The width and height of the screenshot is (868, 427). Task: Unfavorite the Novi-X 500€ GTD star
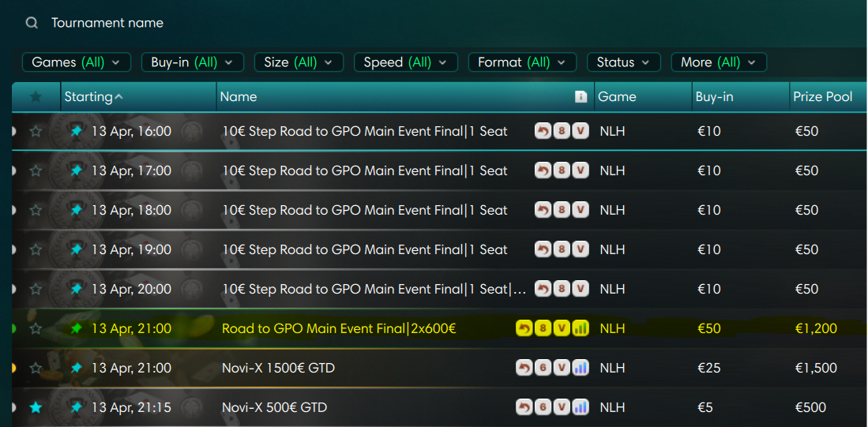36,407
